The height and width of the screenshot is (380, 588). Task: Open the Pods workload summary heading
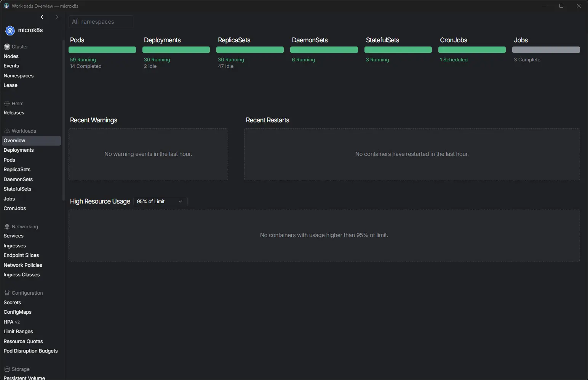(x=77, y=40)
